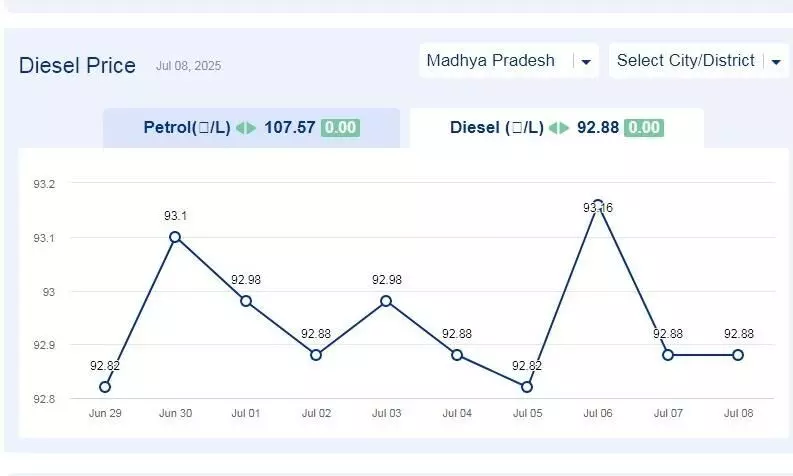Click the Jul 07 data point marker

pos(668,355)
